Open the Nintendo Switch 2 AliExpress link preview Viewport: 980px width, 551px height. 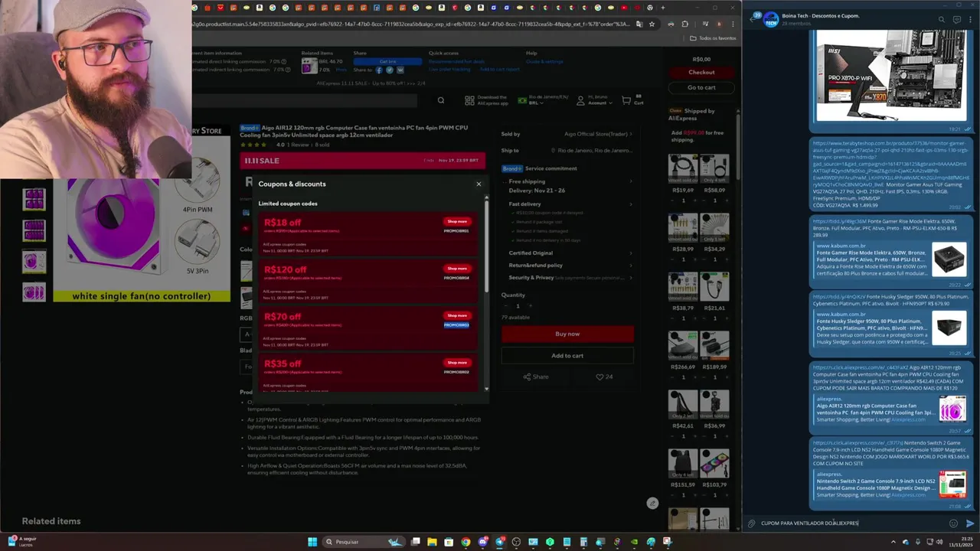891,484
